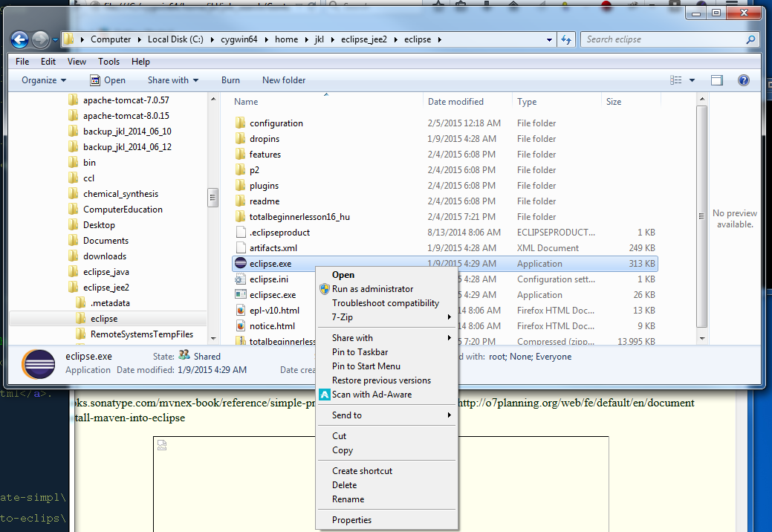
Task: Click the New folder button
Action: [x=284, y=80]
